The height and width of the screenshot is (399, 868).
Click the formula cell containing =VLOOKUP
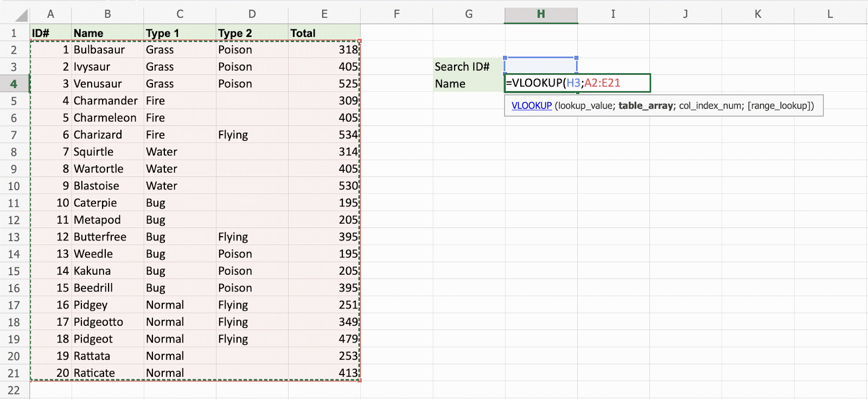577,83
